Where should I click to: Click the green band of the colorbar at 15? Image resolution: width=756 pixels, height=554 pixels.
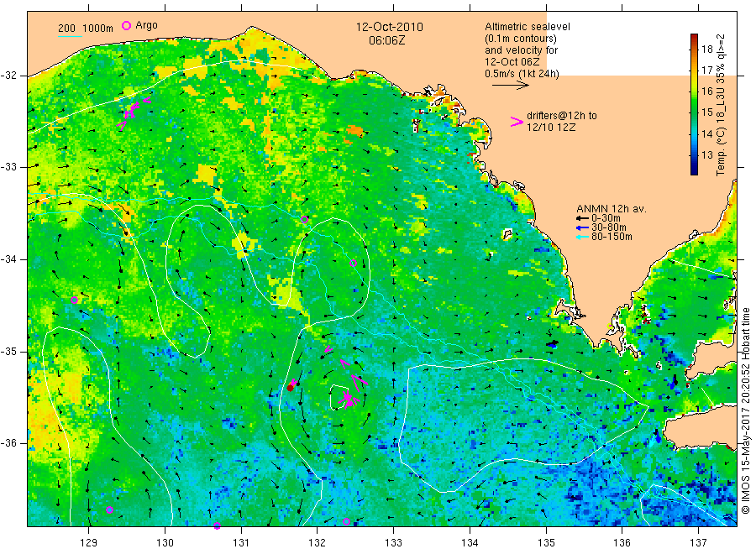point(695,112)
